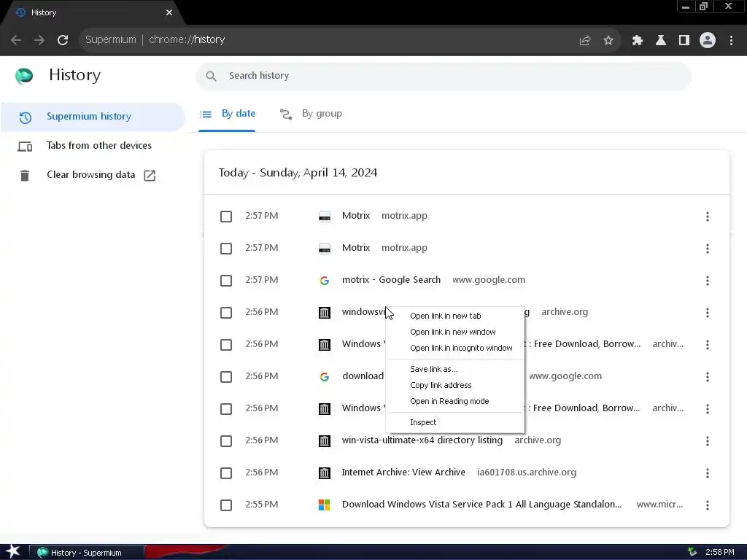This screenshot has width=747, height=560.
Task: Open actions menu for Internet Archive: View Archive
Action: [708, 473]
